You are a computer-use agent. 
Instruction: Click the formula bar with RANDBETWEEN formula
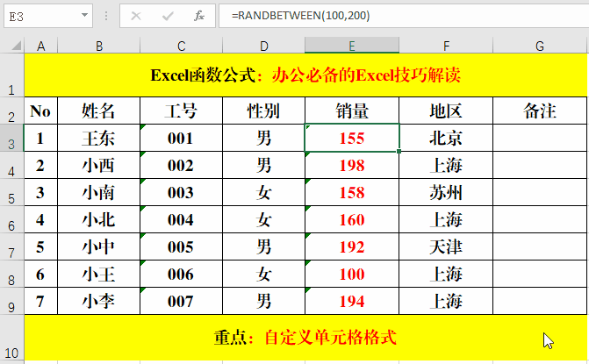(404, 16)
